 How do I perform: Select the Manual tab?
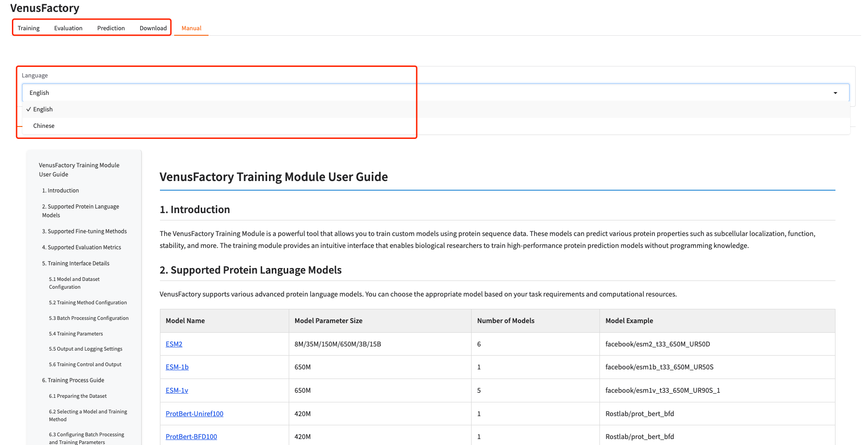[191, 28]
